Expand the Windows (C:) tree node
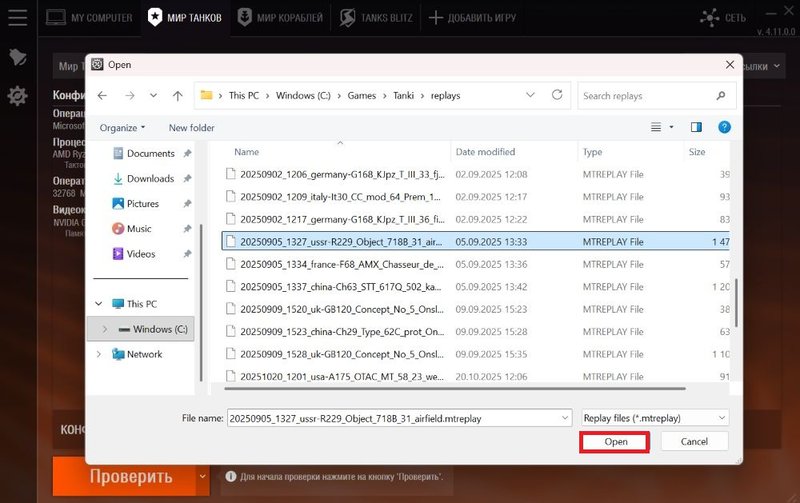Image resolution: width=800 pixels, height=503 pixels. pyautogui.click(x=104, y=329)
